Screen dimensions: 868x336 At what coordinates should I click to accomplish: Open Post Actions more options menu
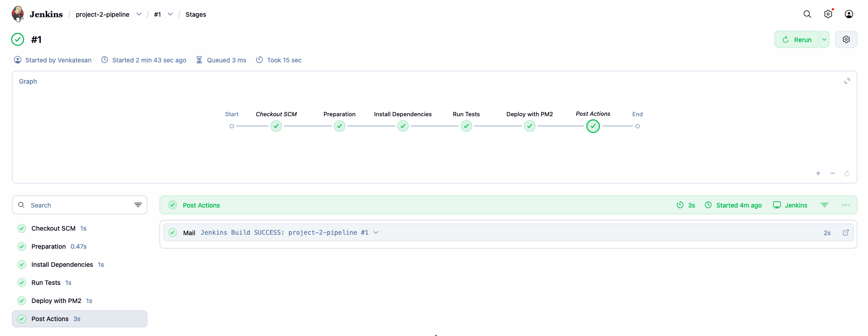(x=846, y=205)
